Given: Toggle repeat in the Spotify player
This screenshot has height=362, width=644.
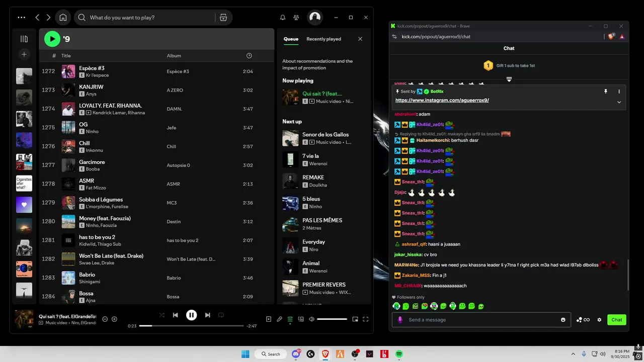Looking at the screenshot, I should (221, 315).
